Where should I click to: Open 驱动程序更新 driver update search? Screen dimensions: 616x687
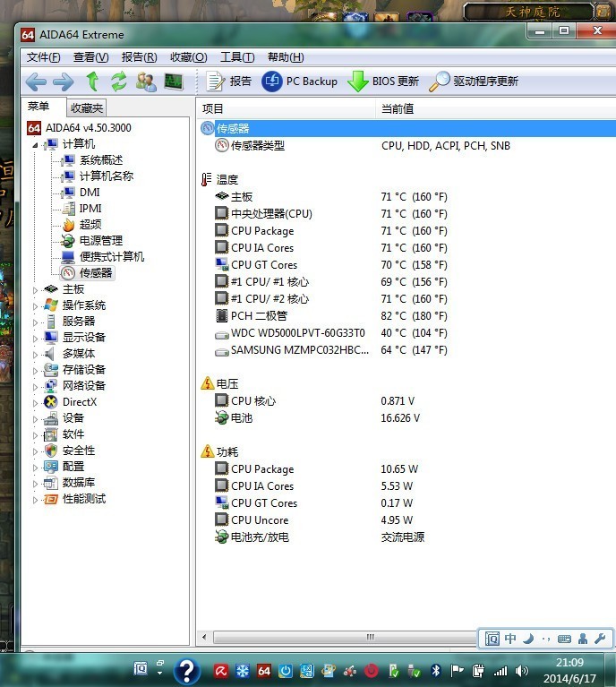[474, 82]
